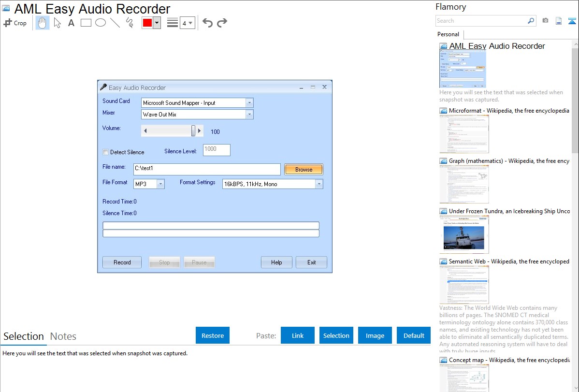This screenshot has height=392, width=579.
Task: Click the Exit button
Action: [x=311, y=262]
